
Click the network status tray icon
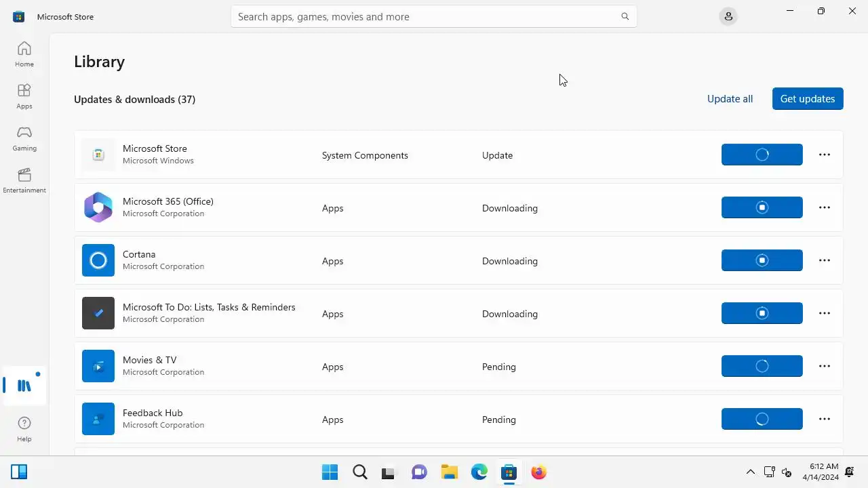click(x=769, y=472)
